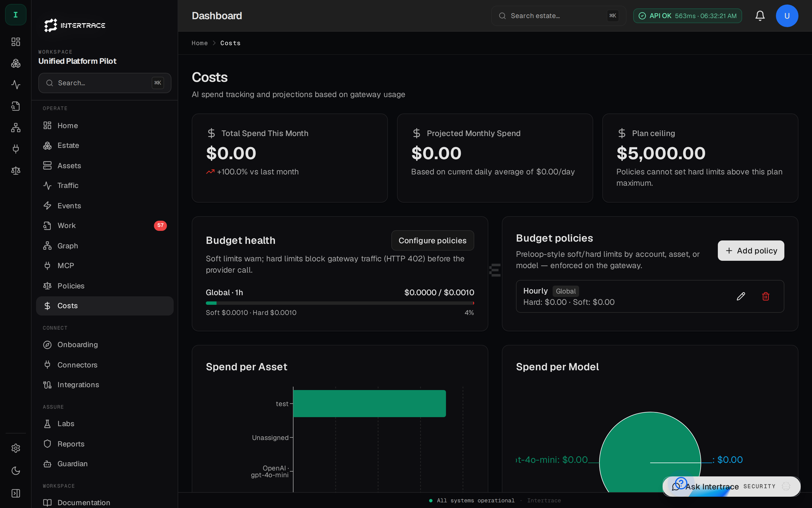Open Policies in the sidebar
Image resolution: width=812 pixels, height=508 pixels.
(x=105, y=286)
